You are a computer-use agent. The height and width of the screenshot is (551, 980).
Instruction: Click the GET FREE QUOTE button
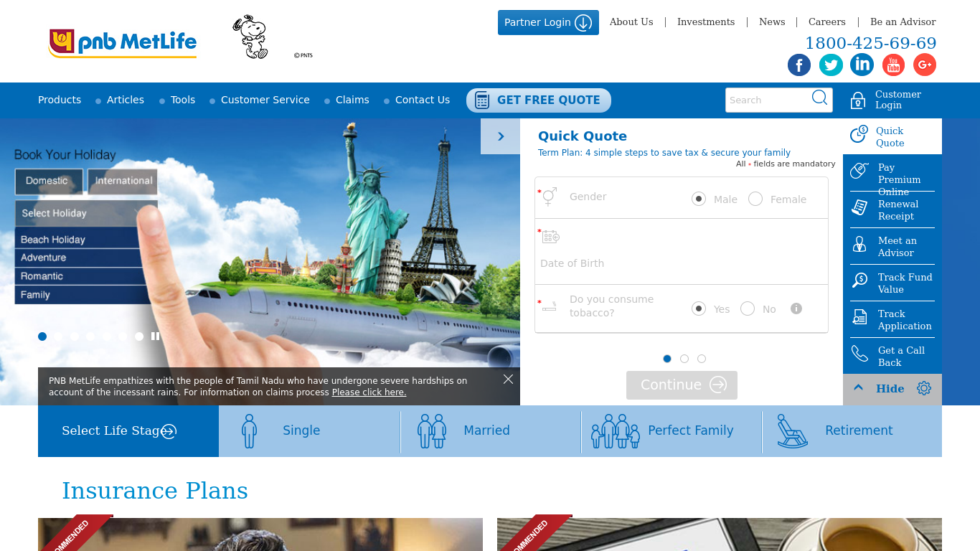(539, 100)
